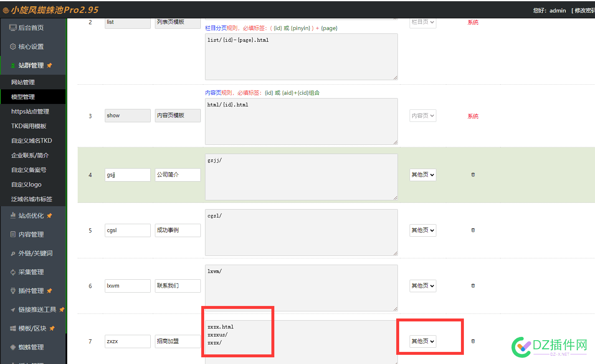This screenshot has height=364, width=595.
Task: Open 后台首页 in the sidebar
Action: 31,28
